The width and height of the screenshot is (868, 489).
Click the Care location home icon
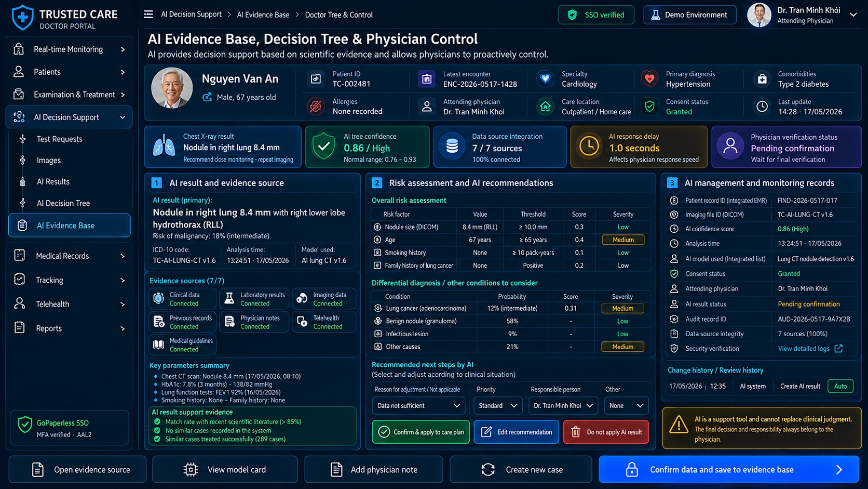[545, 107]
